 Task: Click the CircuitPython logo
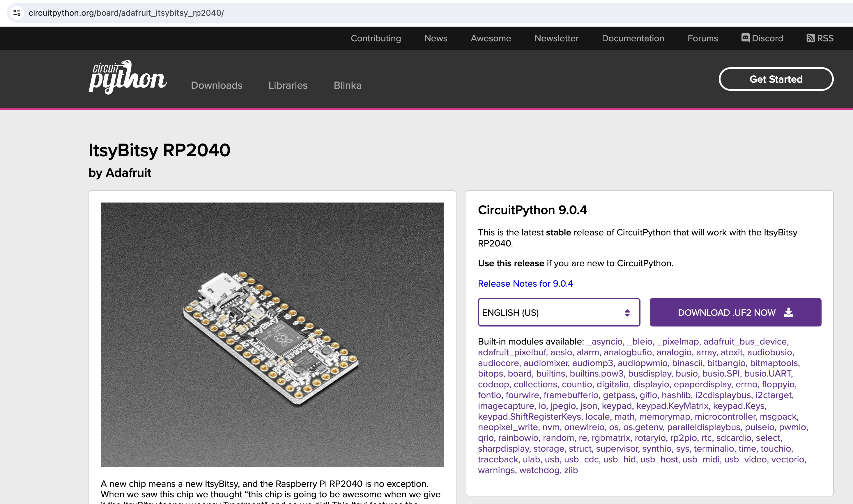click(128, 77)
